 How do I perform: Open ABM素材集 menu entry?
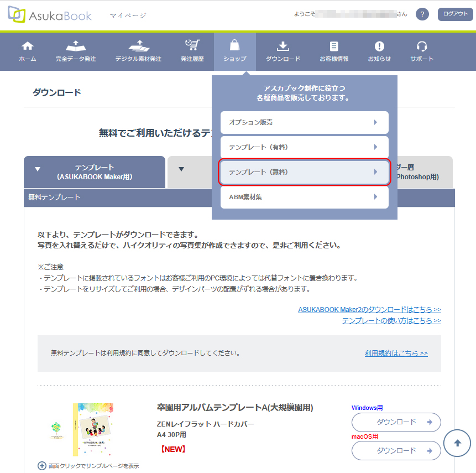click(304, 197)
